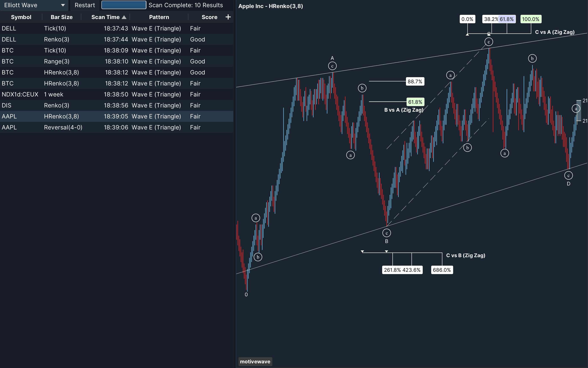Select the BTC Range(3) result row
The height and width of the screenshot is (368, 588).
pyautogui.click(x=116, y=61)
